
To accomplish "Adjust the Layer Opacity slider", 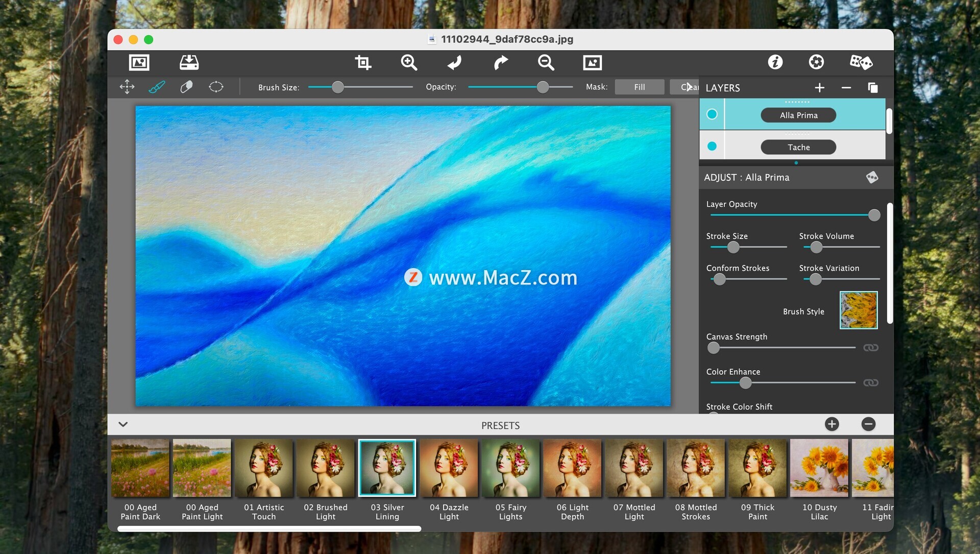I will pos(795,215).
